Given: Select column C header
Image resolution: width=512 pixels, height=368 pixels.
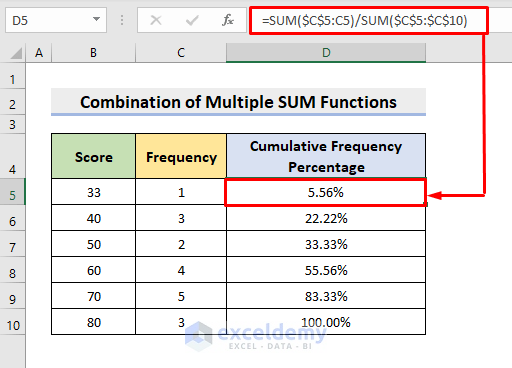Looking at the screenshot, I should click(181, 53).
